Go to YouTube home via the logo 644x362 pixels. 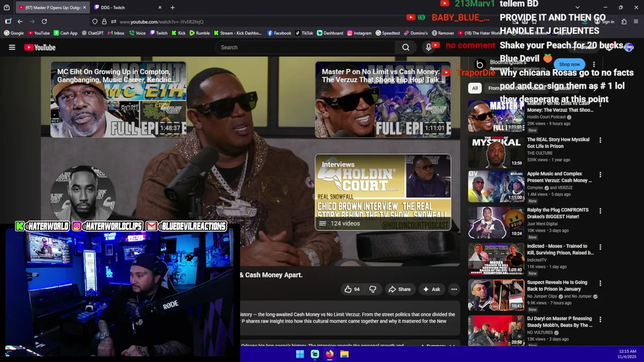(40, 47)
